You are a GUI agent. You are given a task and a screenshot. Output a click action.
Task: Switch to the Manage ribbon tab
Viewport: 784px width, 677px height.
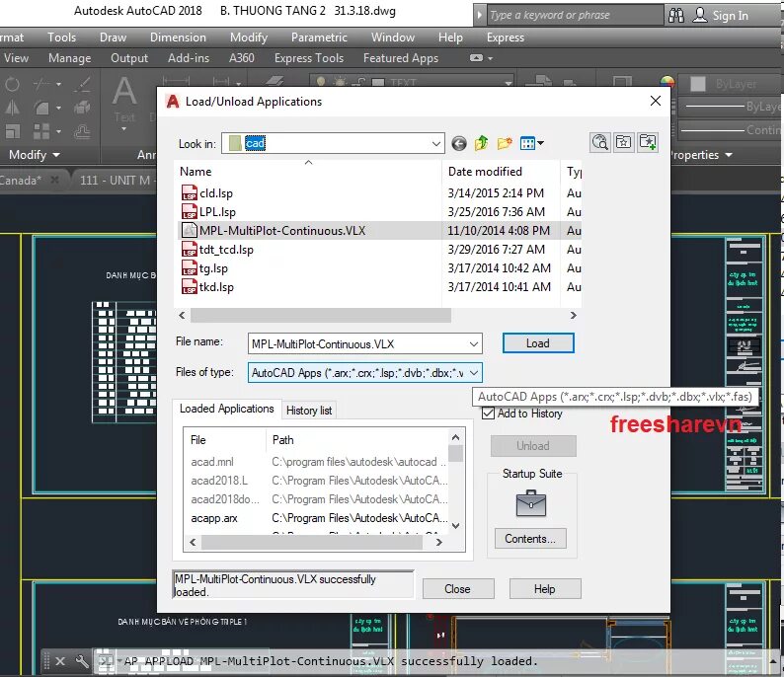tap(69, 58)
